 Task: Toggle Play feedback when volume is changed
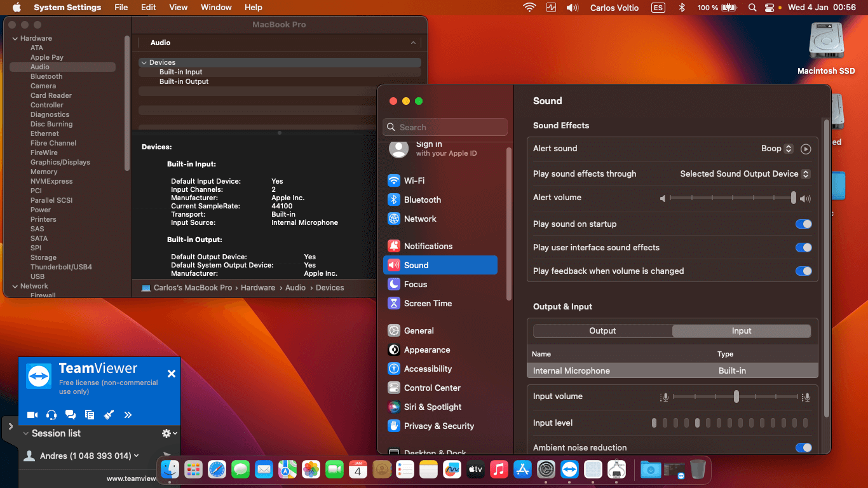click(x=803, y=271)
